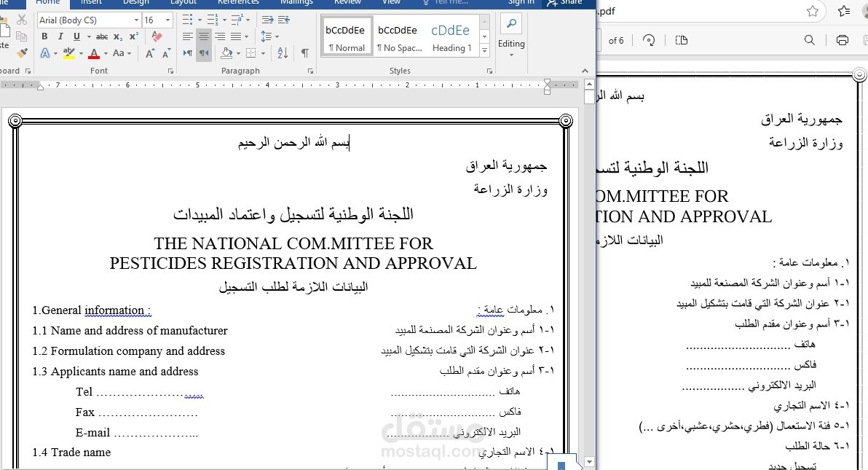Apply the borders grid button
Screen dimensions: 868x470
click(250, 53)
